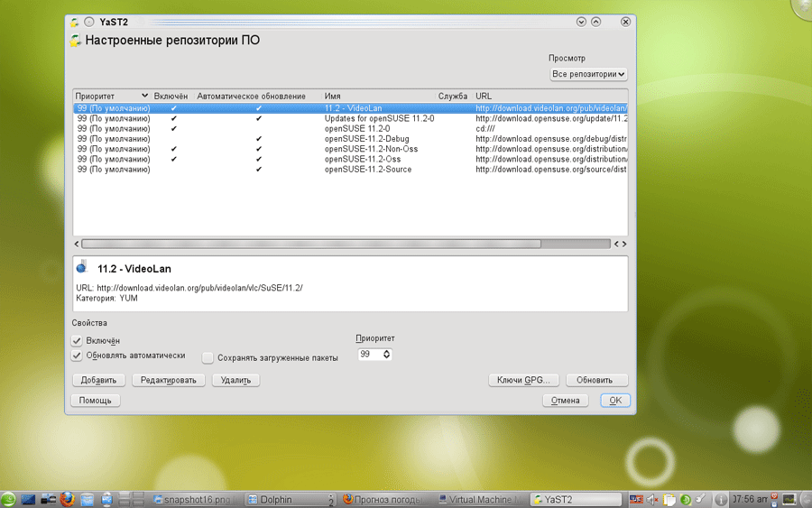Viewport: 812px width, 508px height.
Task: Confirm with the OK button
Action: [615, 401]
